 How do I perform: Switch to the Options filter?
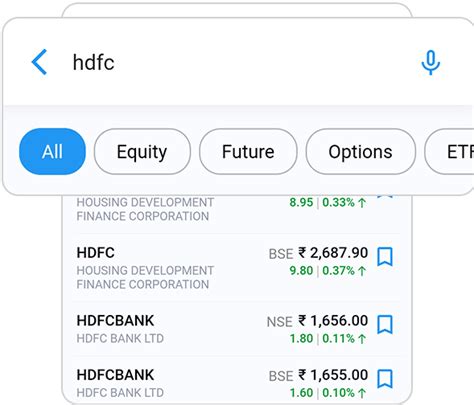pyautogui.click(x=360, y=152)
